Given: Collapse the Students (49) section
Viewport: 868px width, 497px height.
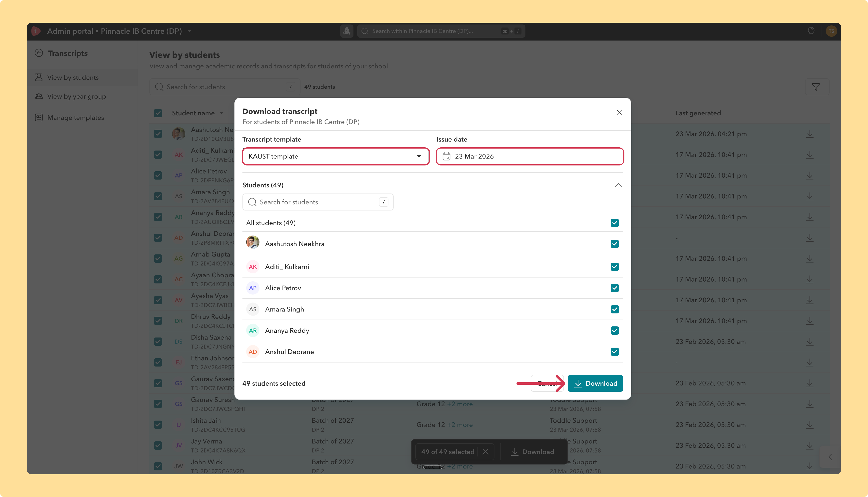Looking at the screenshot, I should coord(618,185).
